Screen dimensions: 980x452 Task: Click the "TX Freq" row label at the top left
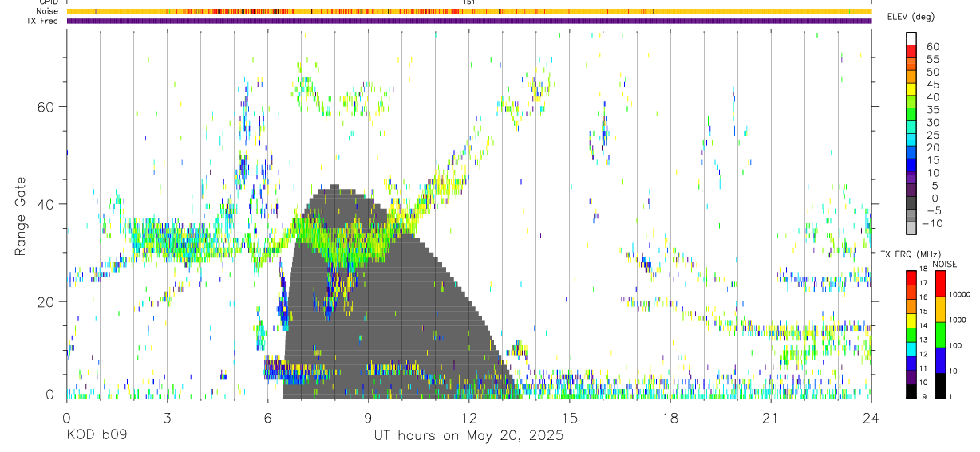[x=41, y=20]
